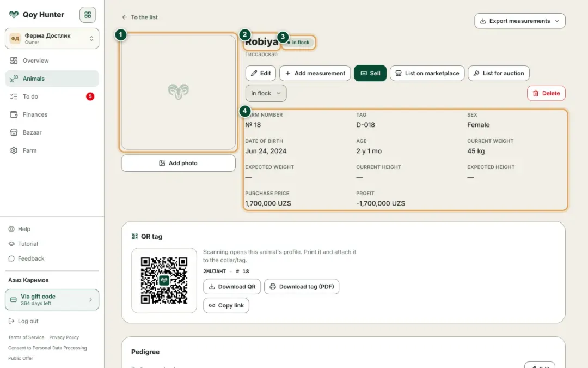Open the Ферма Достлик farm switcher
Image resolution: width=588 pixels, height=368 pixels.
[x=52, y=38]
